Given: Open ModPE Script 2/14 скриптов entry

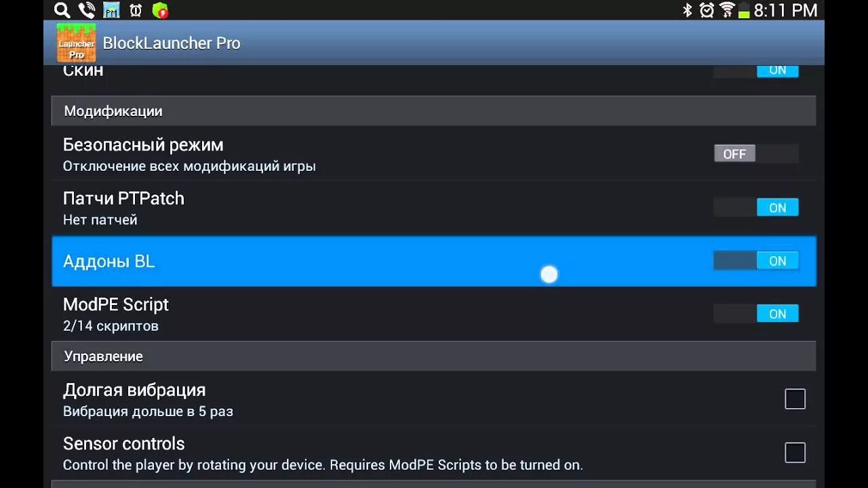Looking at the screenshot, I should coord(434,314).
